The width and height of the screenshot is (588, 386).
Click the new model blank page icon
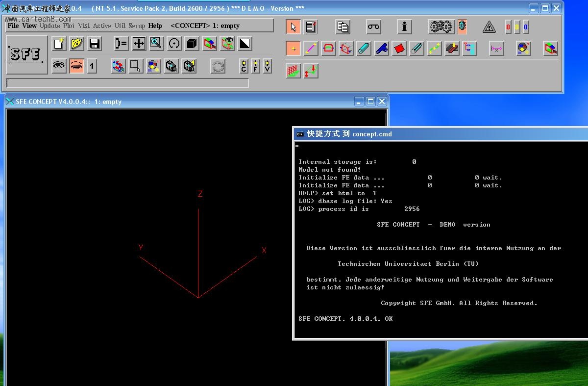(59, 44)
